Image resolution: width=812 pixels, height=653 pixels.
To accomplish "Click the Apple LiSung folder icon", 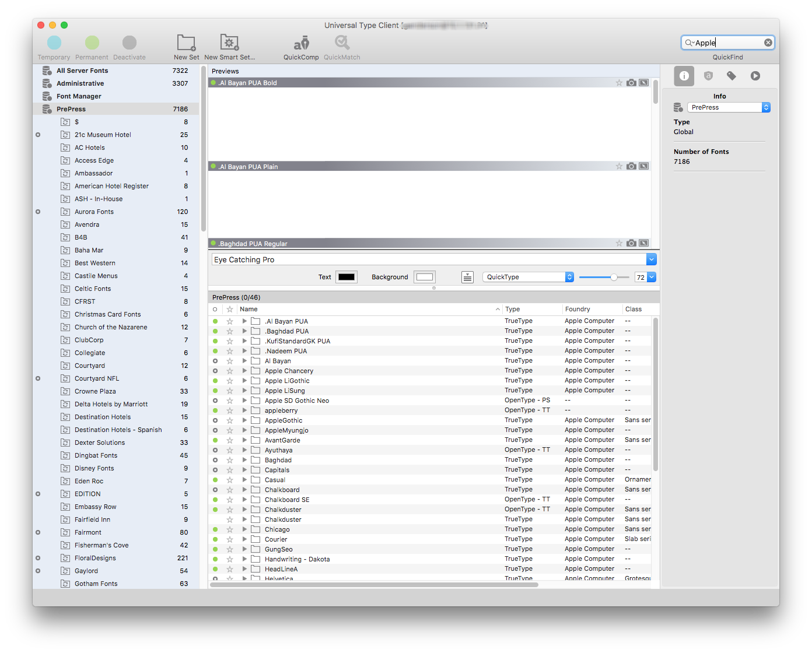I will pyautogui.click(x=256, y=391).
